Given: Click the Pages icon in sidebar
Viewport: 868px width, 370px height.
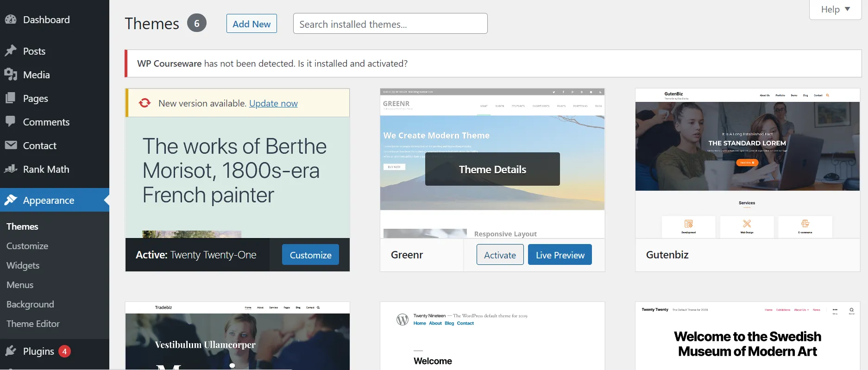Looking at the screenshot, I should coord(11,98).
